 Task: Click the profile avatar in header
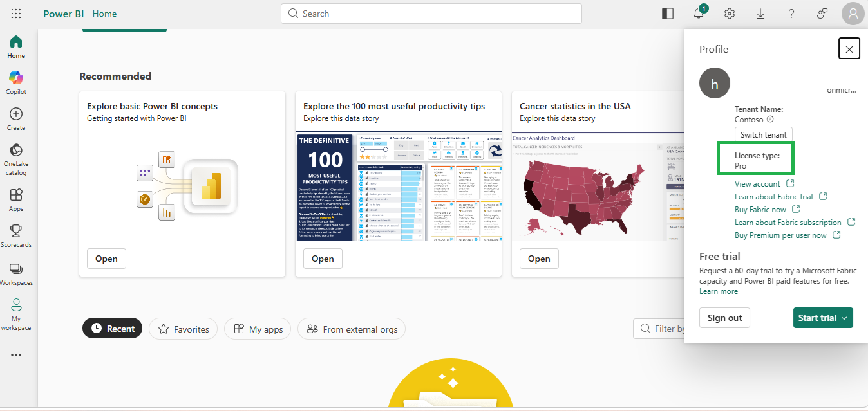853,14
